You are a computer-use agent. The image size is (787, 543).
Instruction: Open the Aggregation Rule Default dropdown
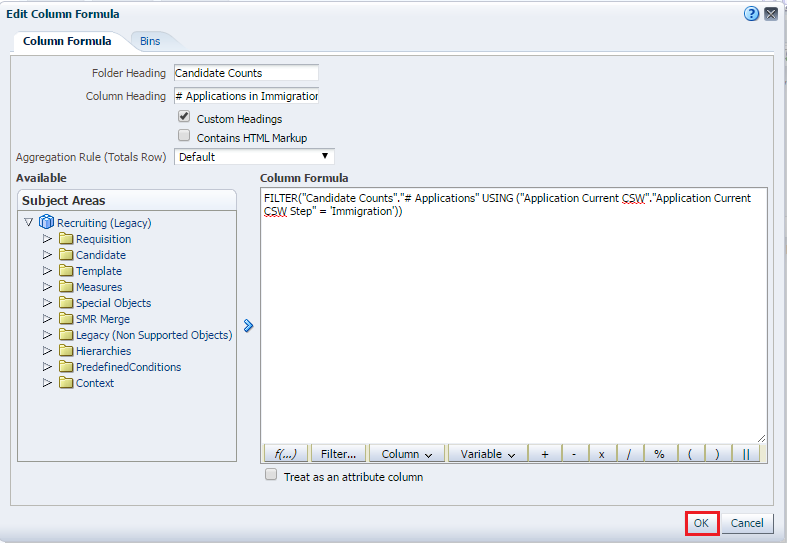coord(254,157)
